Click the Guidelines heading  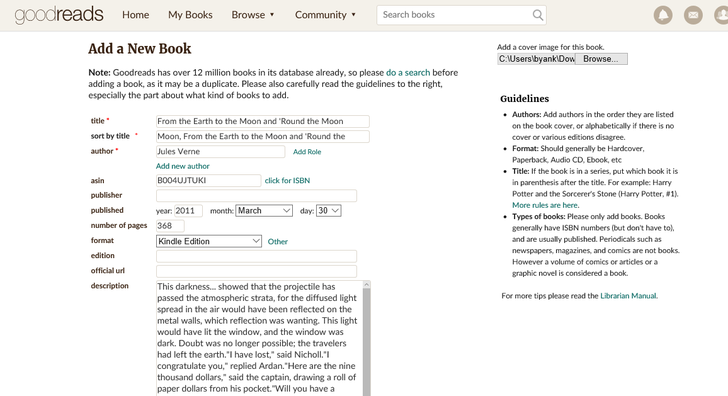[525, 98]
